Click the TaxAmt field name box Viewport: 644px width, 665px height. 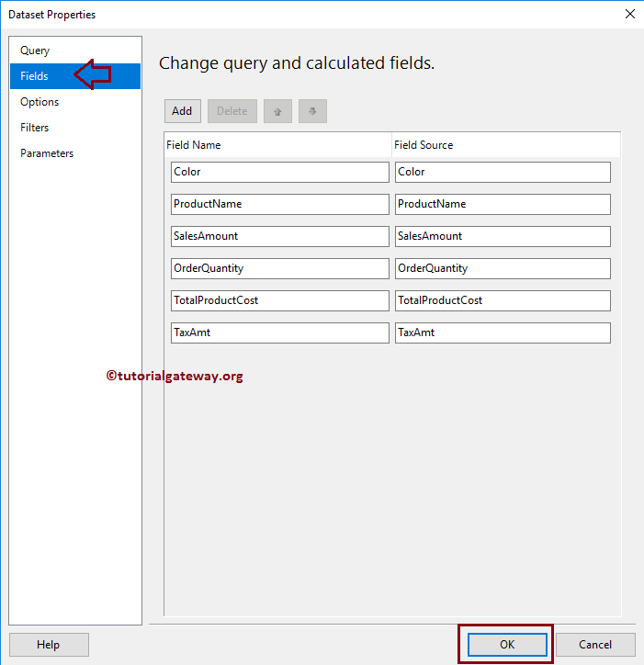(x=280, y=332)
